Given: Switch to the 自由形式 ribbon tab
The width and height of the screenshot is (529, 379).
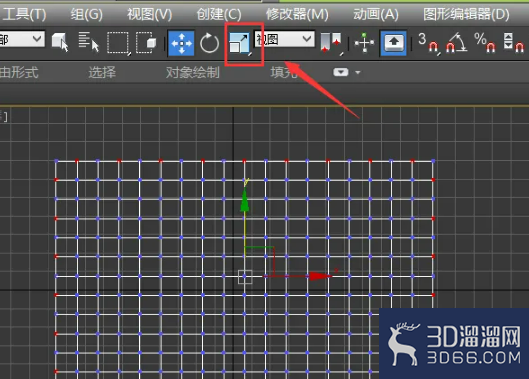Looking at the screenshot, I should coord(19,72).
